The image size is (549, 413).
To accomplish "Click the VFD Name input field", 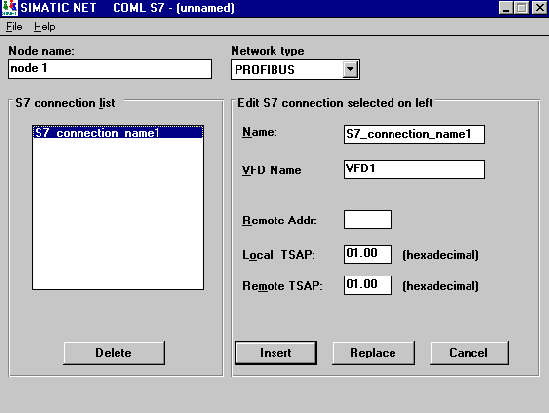I will (414, 169).
